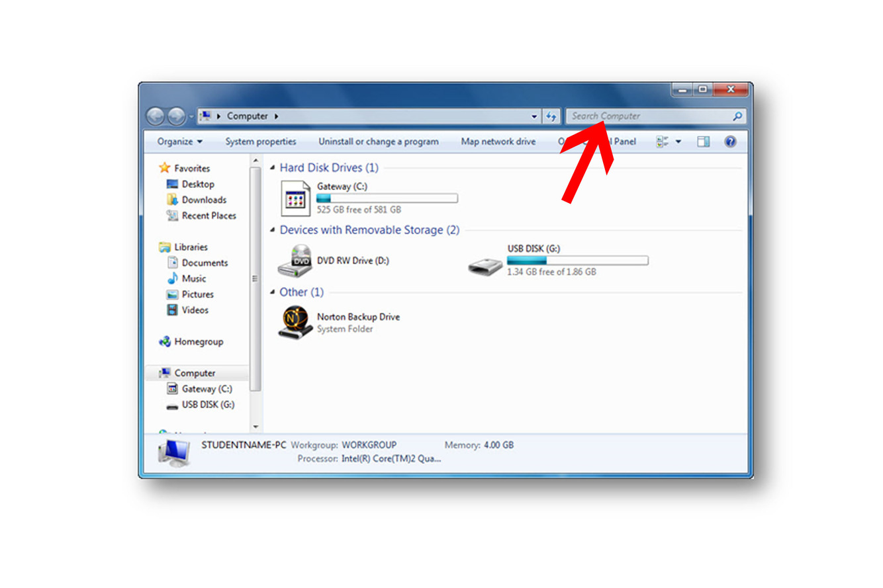
Task: Select Homegroup in the navigation pane
Action: pyautogui.click(x=199, y=342)
